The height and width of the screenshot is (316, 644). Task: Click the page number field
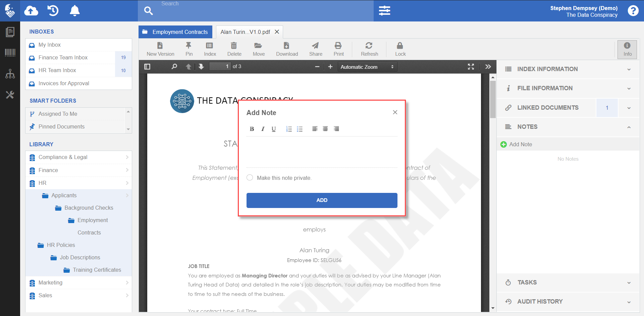coord(220,66)
